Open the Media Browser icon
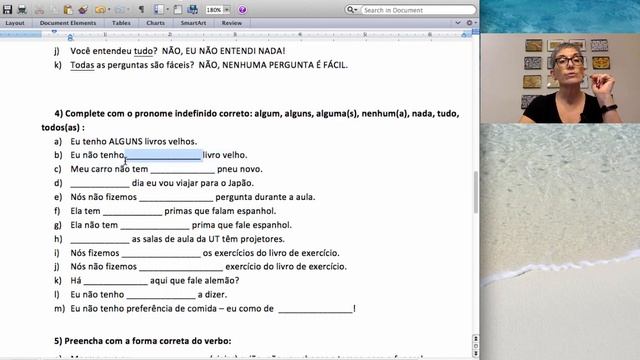The height and width of the screenshot is (360, 640). pos(193,9)
